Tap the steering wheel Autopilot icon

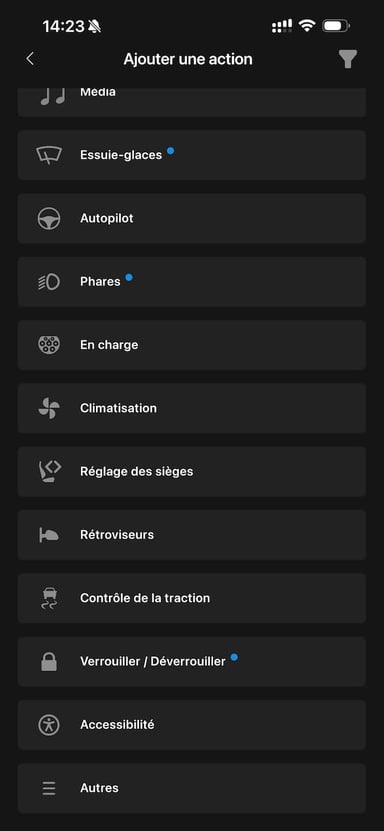[49, 218]
